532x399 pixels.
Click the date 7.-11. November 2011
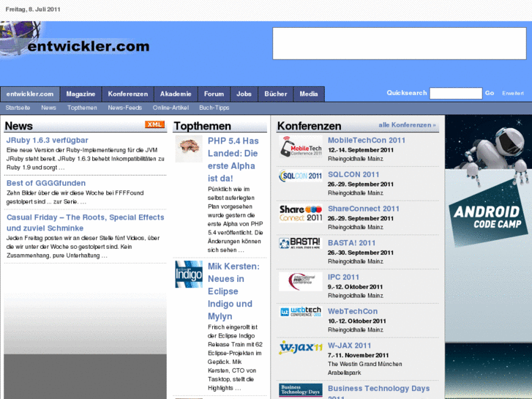click(x=359, y=355)
